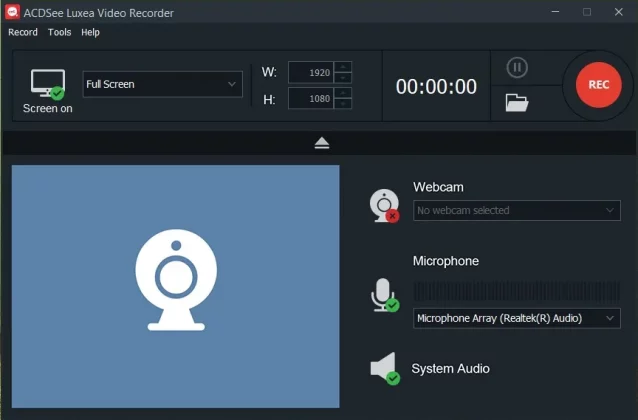638x420 pixels.
Task: Open the Full Screen capture mode dropdown
Action: [x=162, y=85]
